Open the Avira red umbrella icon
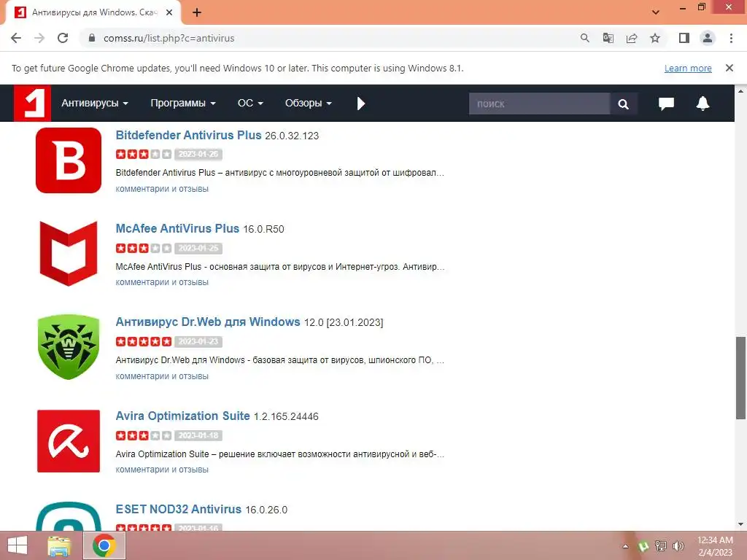The image size is (747, 560). coord(69,441)
